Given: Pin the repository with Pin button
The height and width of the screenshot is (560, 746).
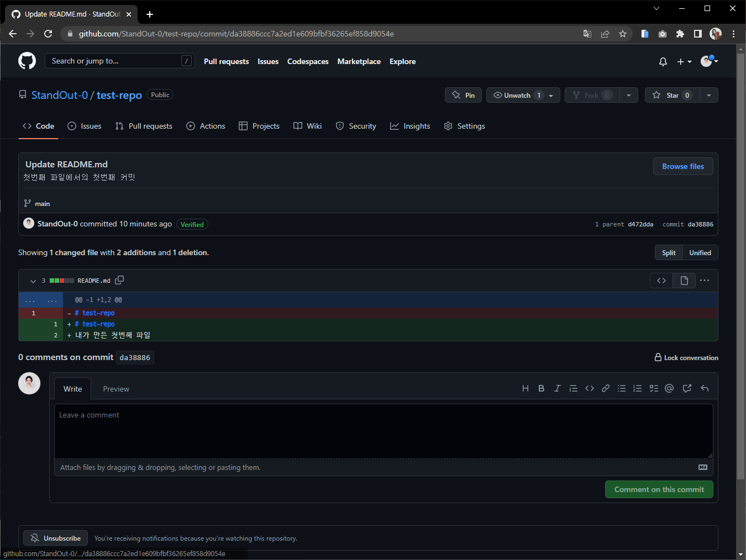Looking at the screenshot, I should [x=464, y=95].
